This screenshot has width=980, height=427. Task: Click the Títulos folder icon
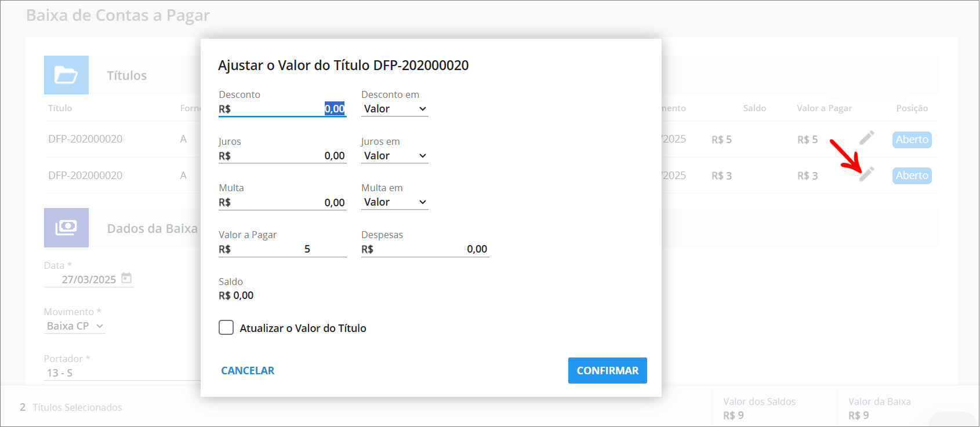coord(66,75)
